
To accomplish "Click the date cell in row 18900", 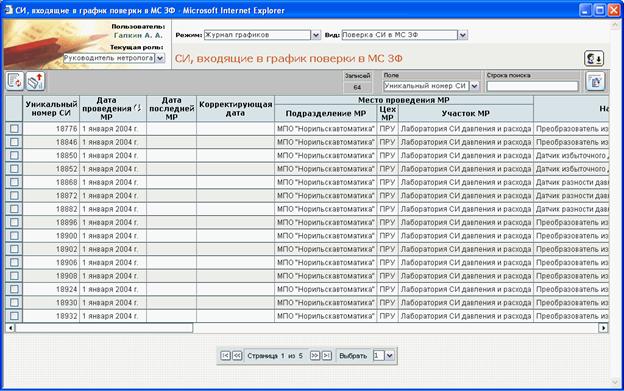I will 113,236.
